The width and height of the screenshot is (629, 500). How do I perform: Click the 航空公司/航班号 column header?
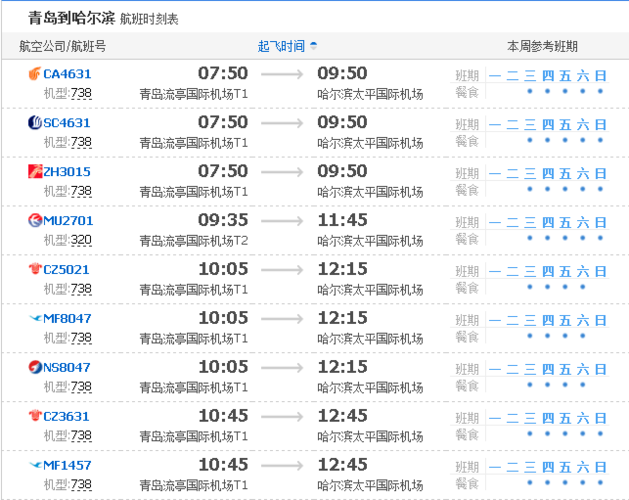(x=63, y=47)
